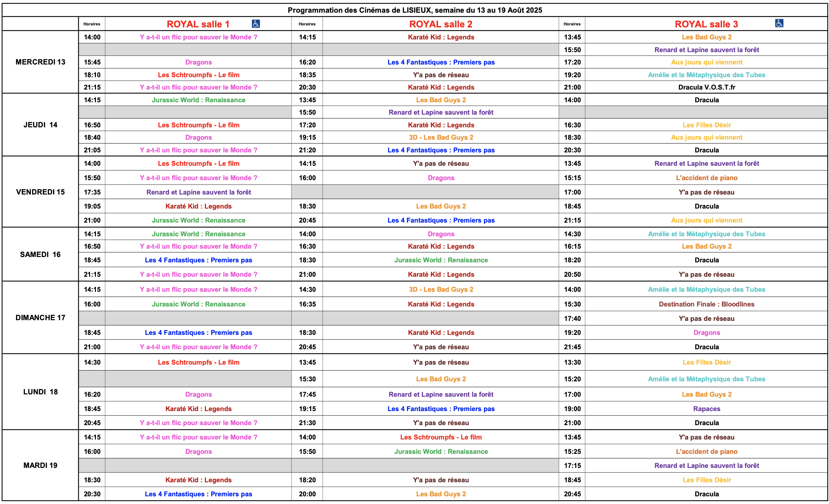Click 'Y'a pas de réseau' on Dimanche 17:40
The image size is (829, 504).
click(x=707, y=318)
